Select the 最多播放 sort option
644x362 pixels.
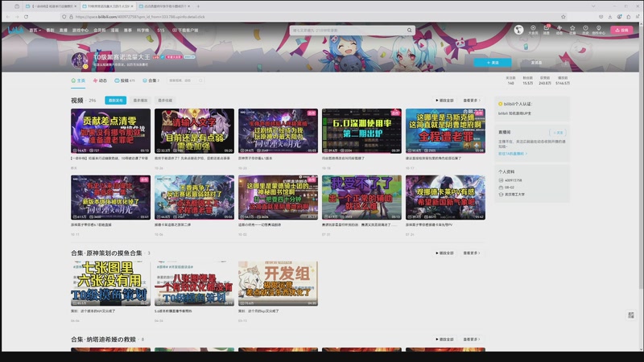(140, 100)
